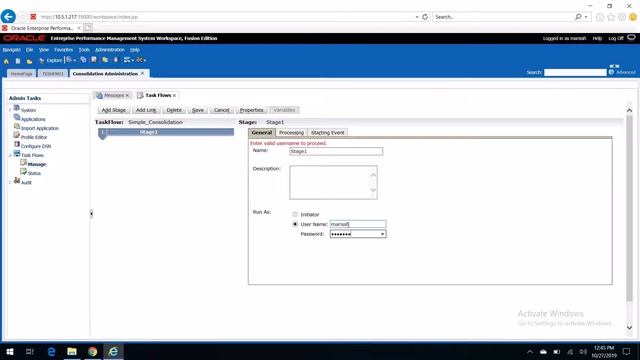Image resolution: width=640 pixels, height=360 pixels.
Task: Click the Save button
Action: (198, 110)
